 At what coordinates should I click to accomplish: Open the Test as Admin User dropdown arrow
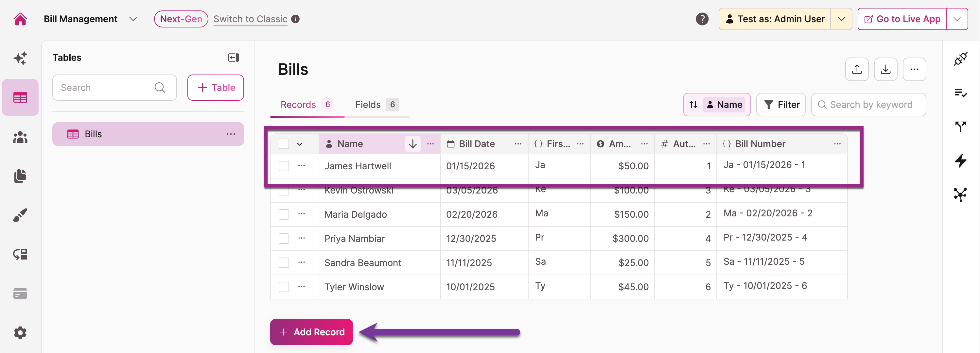pyautogui.click(x=841, y=19)
